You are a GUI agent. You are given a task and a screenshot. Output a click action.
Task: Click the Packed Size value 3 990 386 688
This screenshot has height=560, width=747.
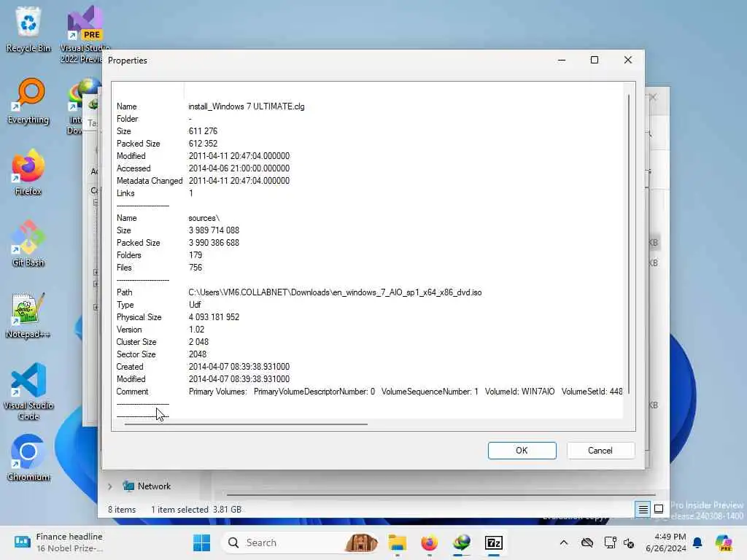[214, 243]
